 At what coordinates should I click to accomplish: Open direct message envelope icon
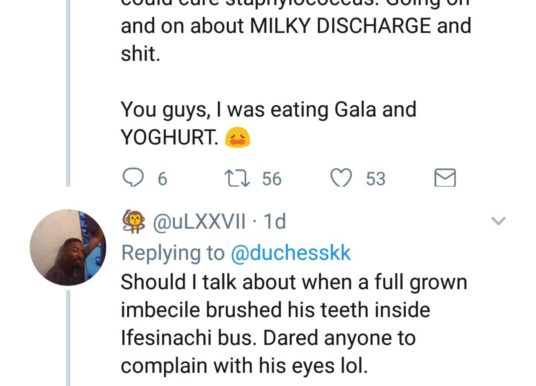click(445, 178)
